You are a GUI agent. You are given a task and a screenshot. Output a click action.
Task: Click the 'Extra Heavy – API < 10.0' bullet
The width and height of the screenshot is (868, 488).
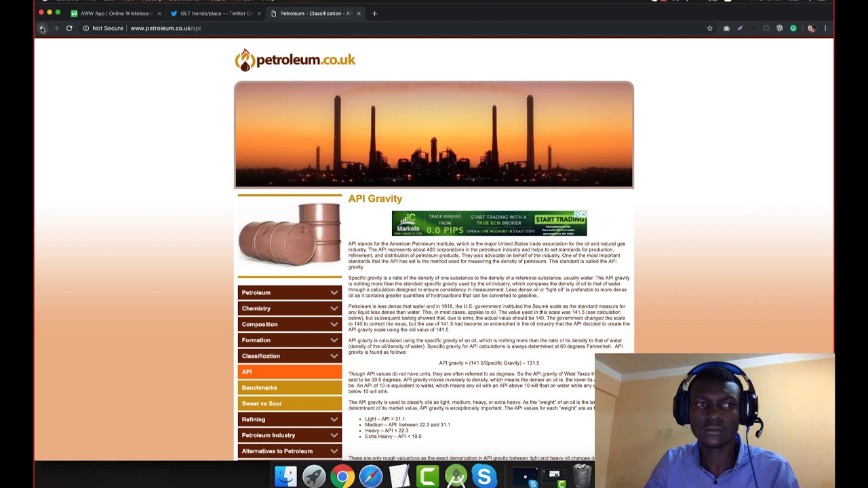393,436
